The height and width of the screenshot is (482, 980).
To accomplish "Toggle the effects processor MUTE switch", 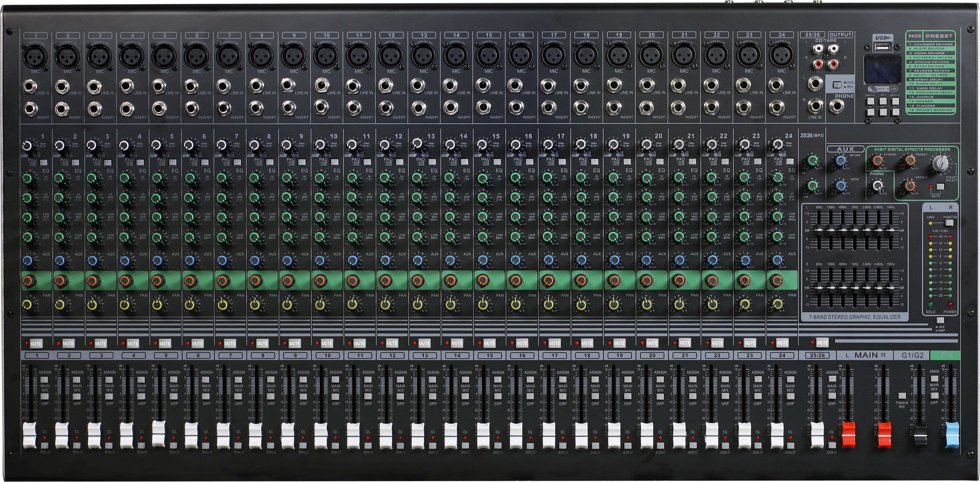I will coord(940,187).
